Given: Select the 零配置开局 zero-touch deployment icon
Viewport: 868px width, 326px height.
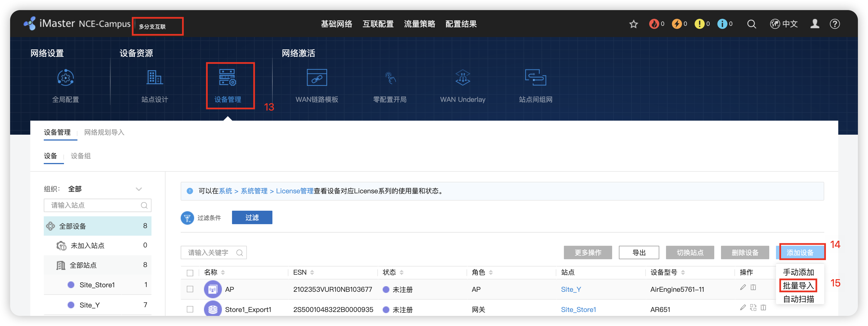Looking at the screenshot, I should (390, 78).
